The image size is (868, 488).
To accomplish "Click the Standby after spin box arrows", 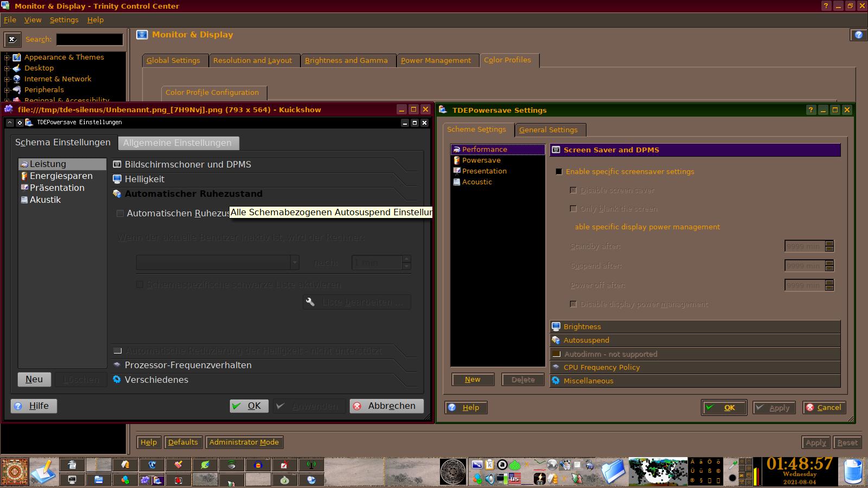I will (x=829, y=246).
